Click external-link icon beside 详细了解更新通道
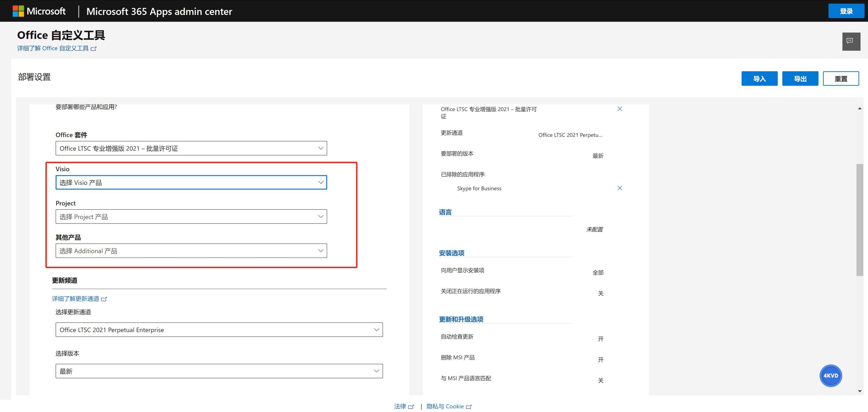Image resolution: width=868 pixels, height=412 pixels. tap(104, 299)
